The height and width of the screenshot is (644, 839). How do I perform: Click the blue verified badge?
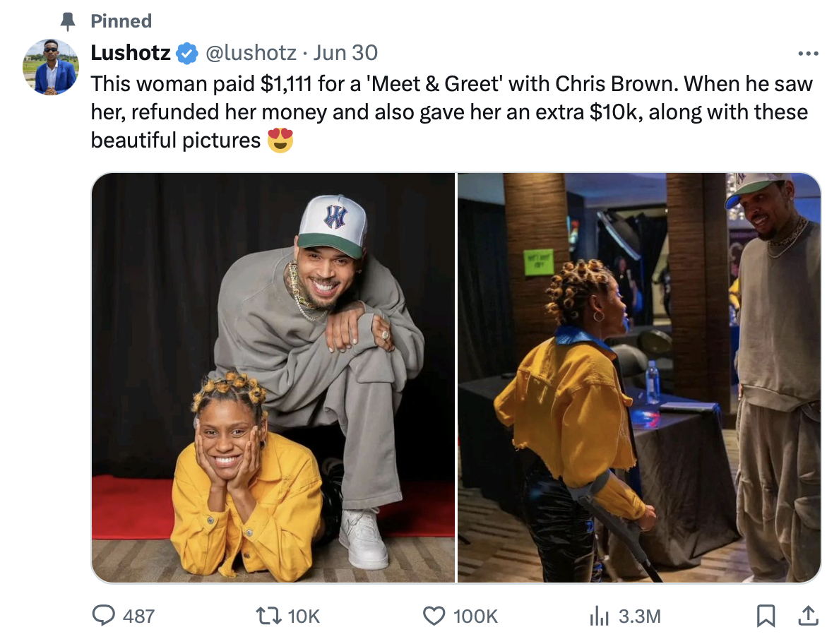tap(186, 54)
